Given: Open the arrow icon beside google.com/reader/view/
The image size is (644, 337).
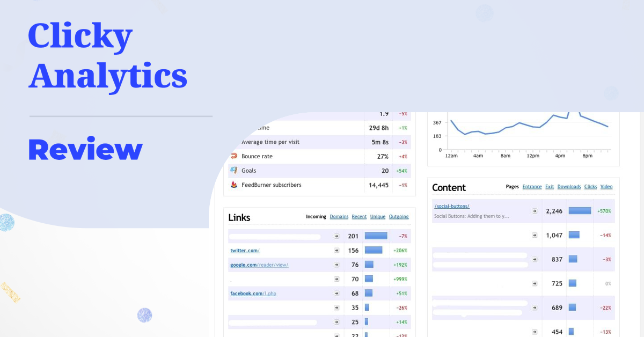Looking at the screenshot, I should (336, 265).
